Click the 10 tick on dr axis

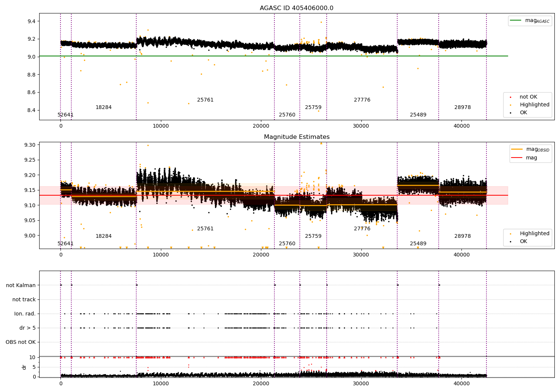(x=32, y=358)
